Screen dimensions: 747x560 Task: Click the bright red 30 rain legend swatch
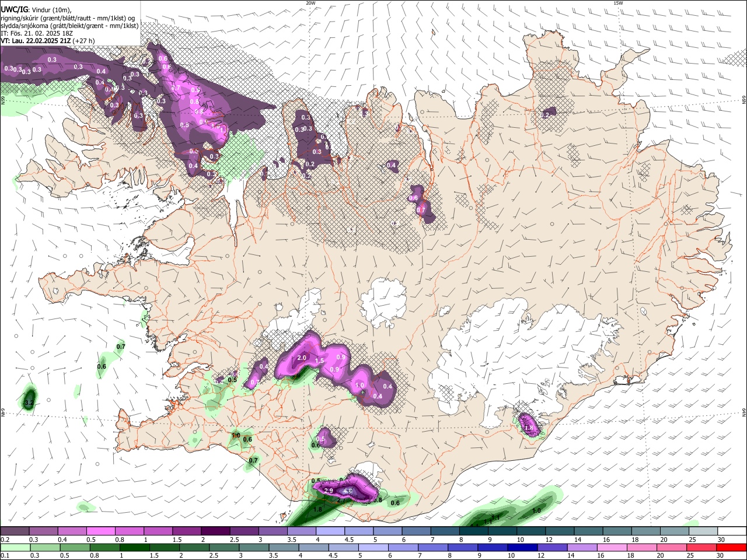(731, 547)
